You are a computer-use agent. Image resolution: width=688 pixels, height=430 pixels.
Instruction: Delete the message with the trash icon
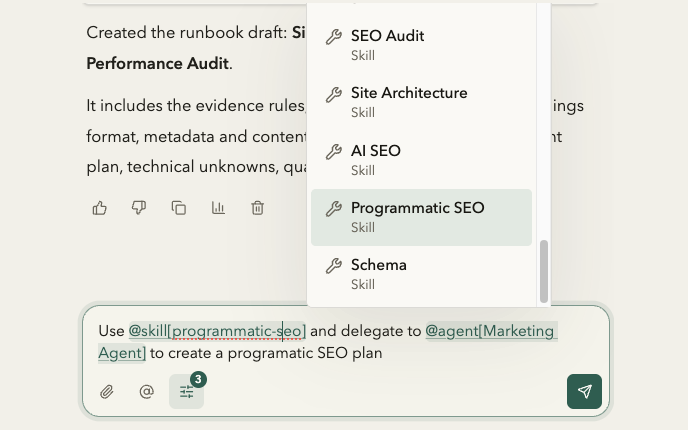coord(258,208)
